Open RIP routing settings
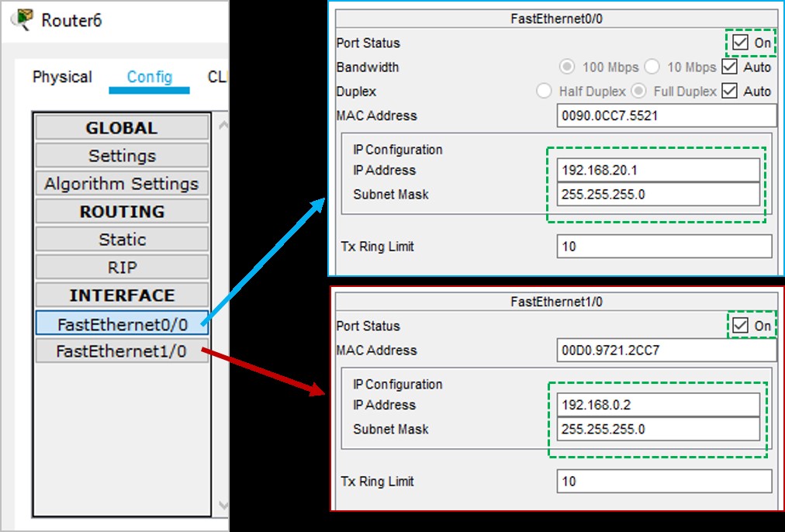This screenshot has height=532, width=785. click(121, 267)
